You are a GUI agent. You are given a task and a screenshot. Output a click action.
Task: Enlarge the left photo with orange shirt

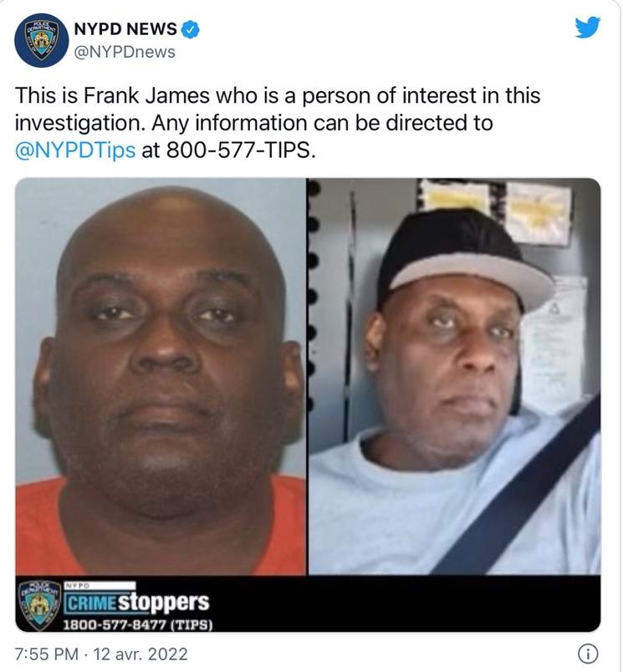point(161,376)
